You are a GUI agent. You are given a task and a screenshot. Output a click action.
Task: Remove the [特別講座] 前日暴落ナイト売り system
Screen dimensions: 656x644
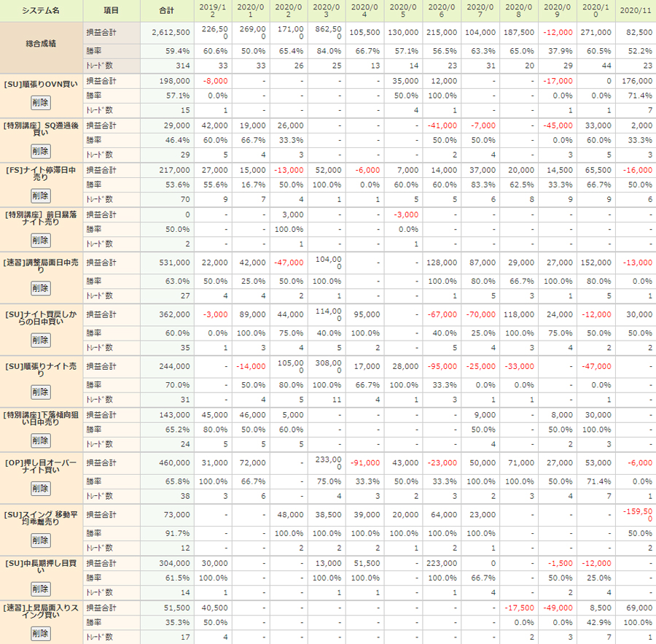(41, 240)
